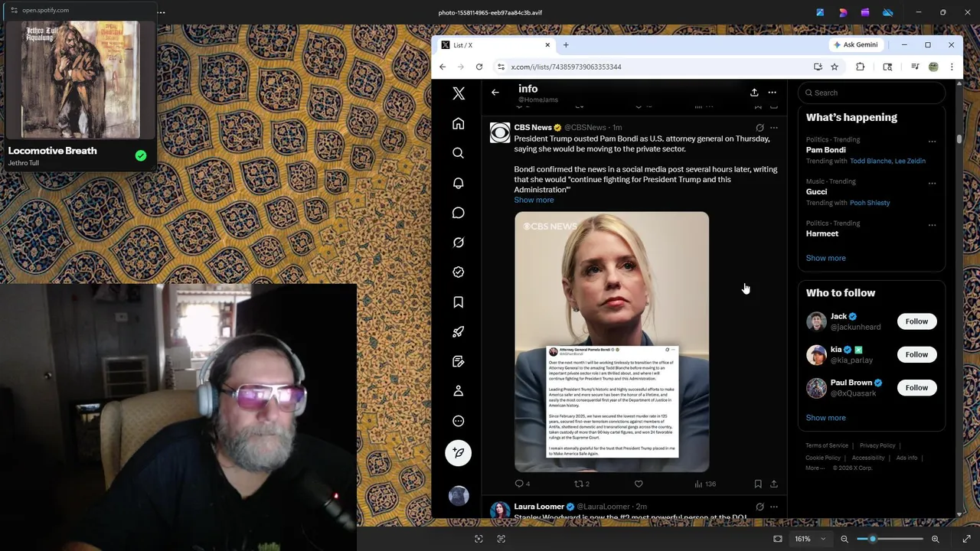
Task: Open Chrome three-dot menu
Action: click(952, 67)
